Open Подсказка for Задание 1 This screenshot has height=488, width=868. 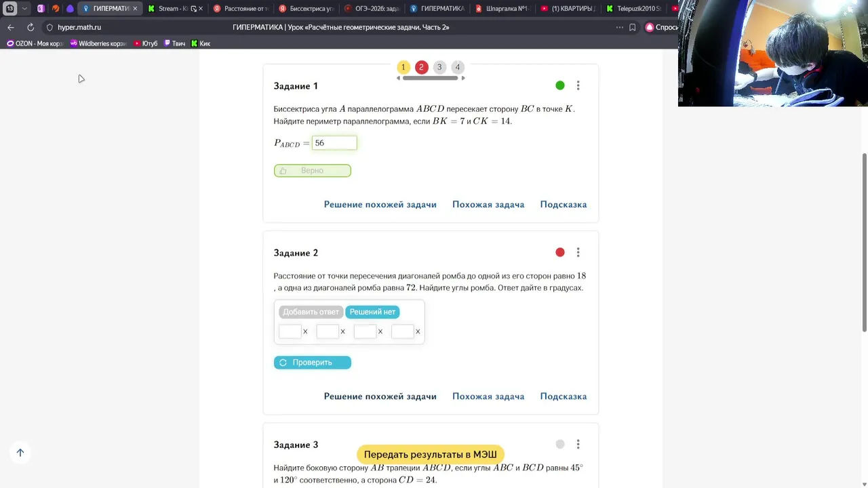click(564, 205)
